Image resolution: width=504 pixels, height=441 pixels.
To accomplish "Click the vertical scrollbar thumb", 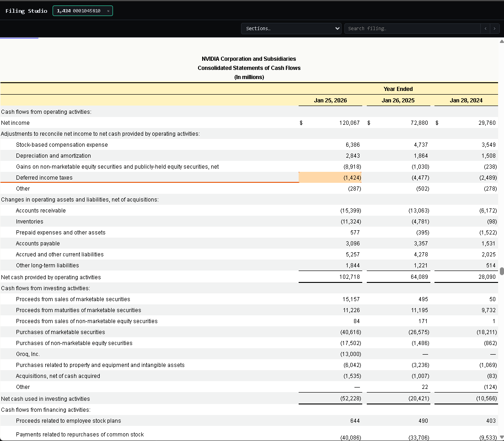I will (x=502, y=271).
